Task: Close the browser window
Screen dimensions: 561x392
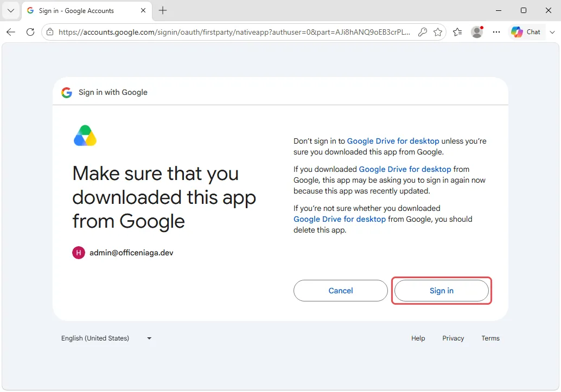Action: tap(548, 10)
